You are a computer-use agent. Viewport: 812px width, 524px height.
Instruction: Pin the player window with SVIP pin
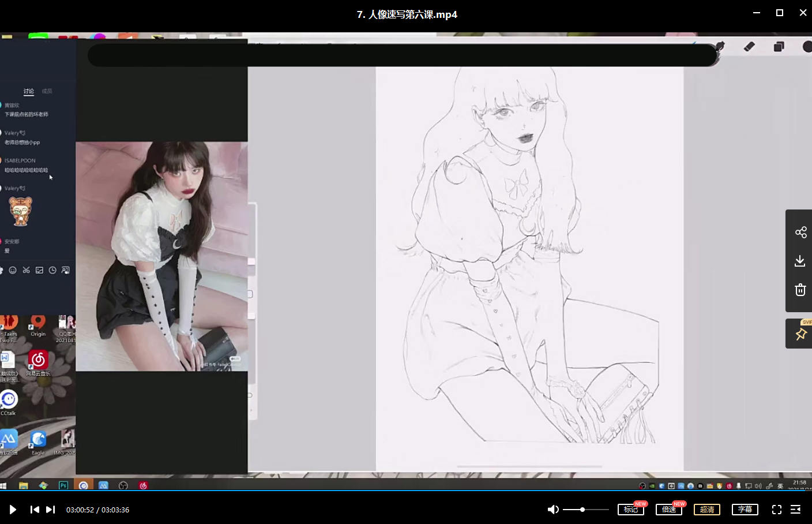pyautogui.click(x=800, y=334)
